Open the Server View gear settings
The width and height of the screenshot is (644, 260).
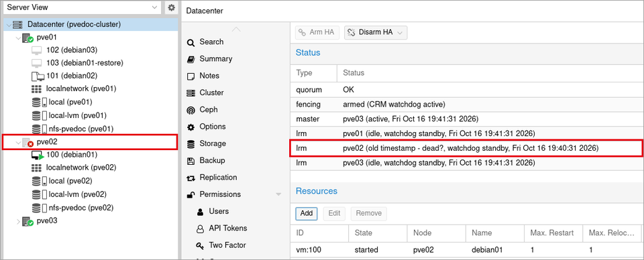tap(171, 7)
